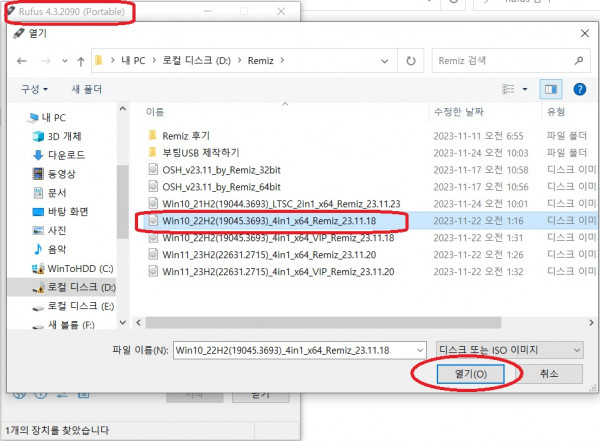This screenshot has height=441, width=600.
Task: Select 새 볼륨 (F:) in sidebar
Action: [x=64, y=325]
